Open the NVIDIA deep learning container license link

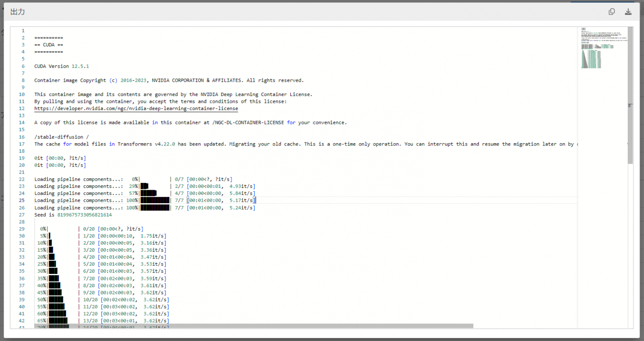pos(136,109)
